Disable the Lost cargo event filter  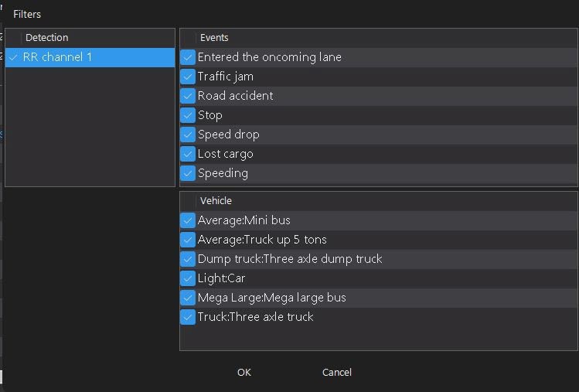pos(188,154)
